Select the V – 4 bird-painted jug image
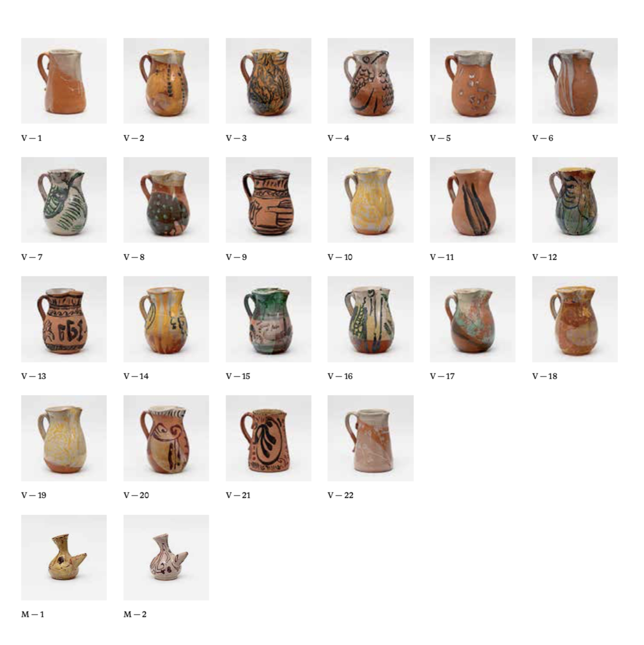This screenshot has height=645, width=644. tap(371, 81)
